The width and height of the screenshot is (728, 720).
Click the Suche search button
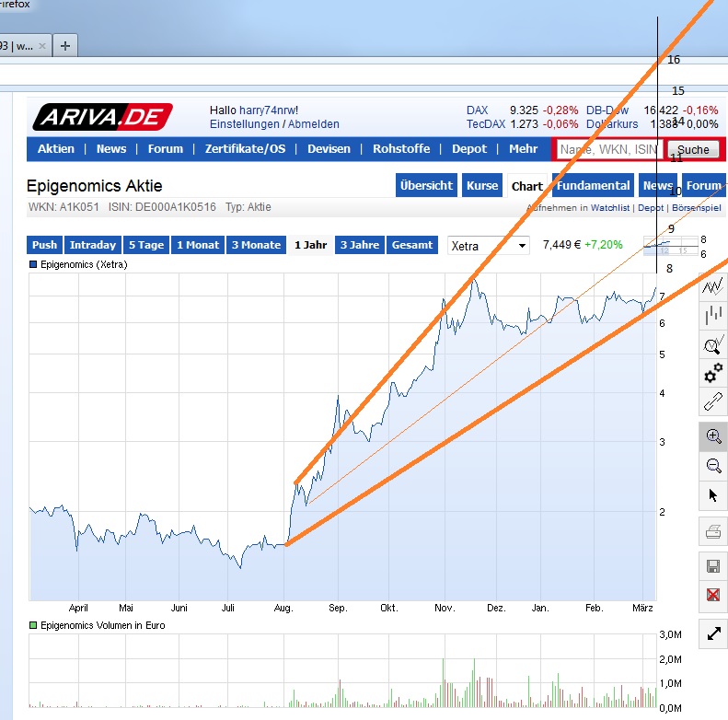tap(693, 149)
